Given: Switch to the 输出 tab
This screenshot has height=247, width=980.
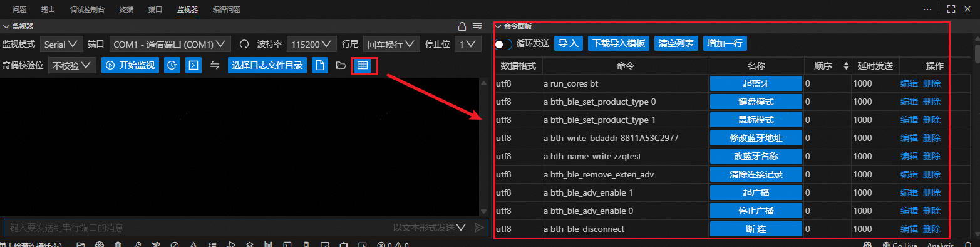Looking at the screenshot, I should tap(48, 9).
